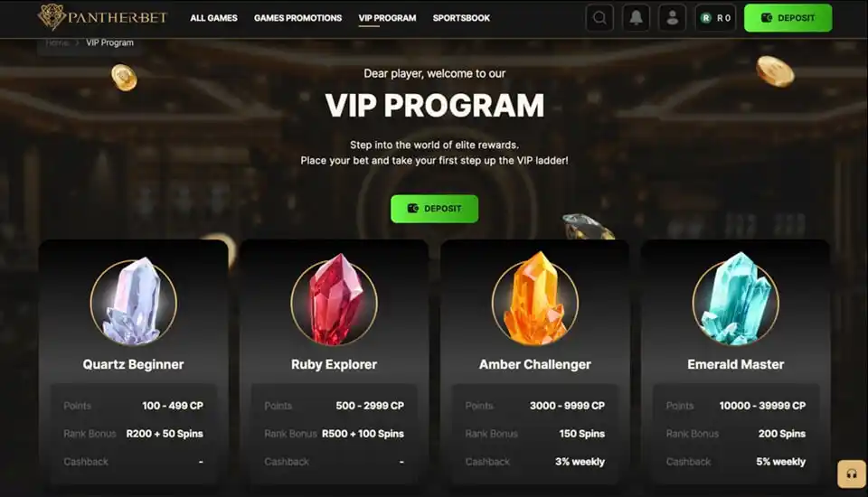Click the green Deposit button in header
The image size is (868, 497).
click(788, 18)
